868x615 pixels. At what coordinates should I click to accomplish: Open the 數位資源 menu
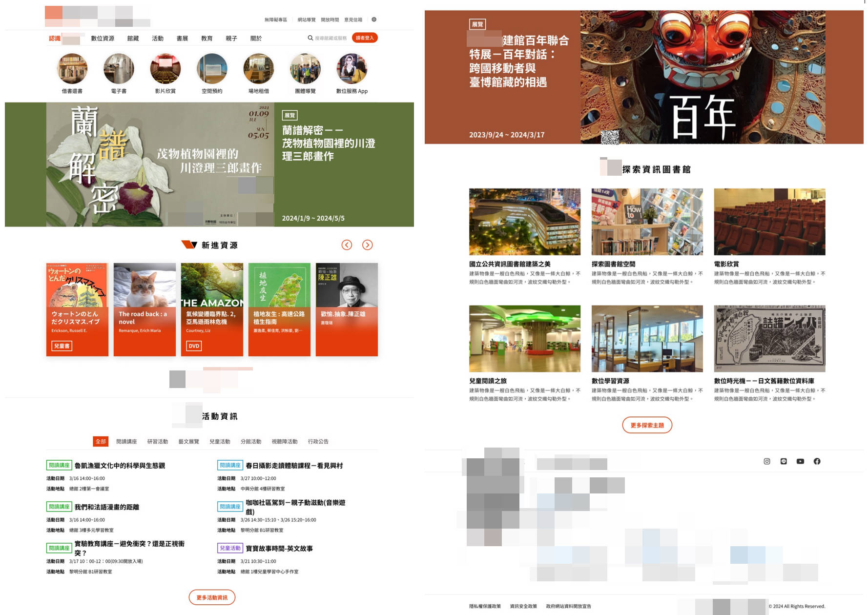click(x=103, y=38)
